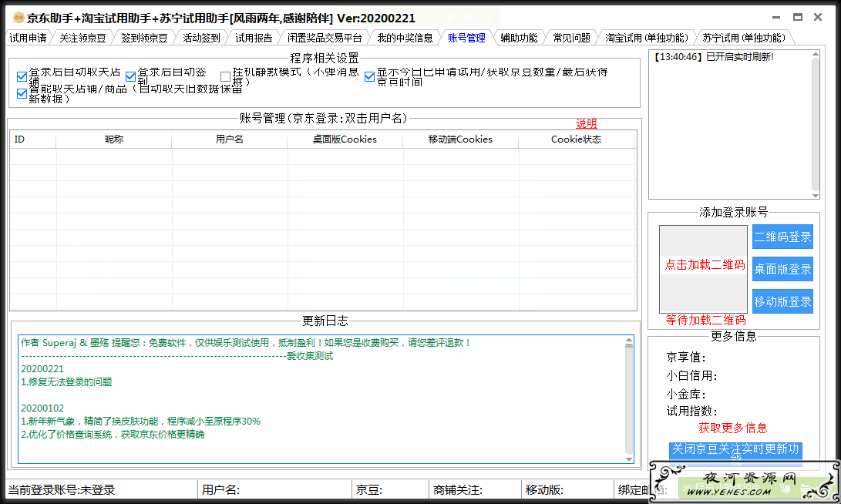Click 获取更多信息 red link

click(x=732, y=428)
